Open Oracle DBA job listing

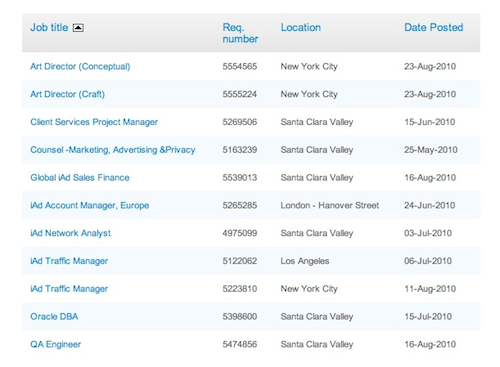pos(54,316)
